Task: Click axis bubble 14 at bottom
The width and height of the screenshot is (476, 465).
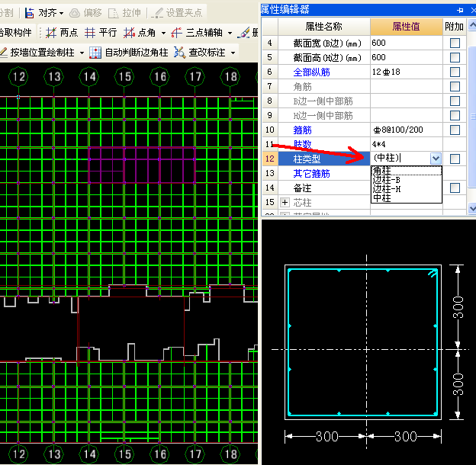Action: point(89,454)
